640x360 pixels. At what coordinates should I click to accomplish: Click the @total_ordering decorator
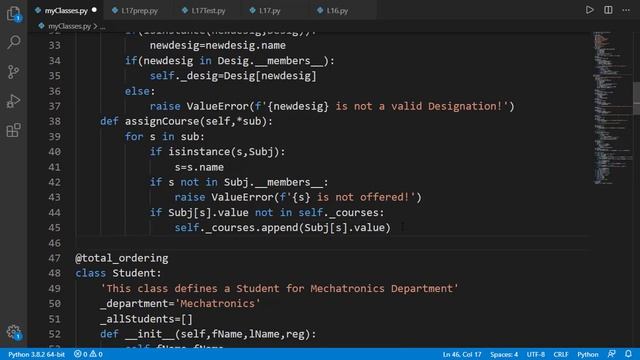(122, 258)
